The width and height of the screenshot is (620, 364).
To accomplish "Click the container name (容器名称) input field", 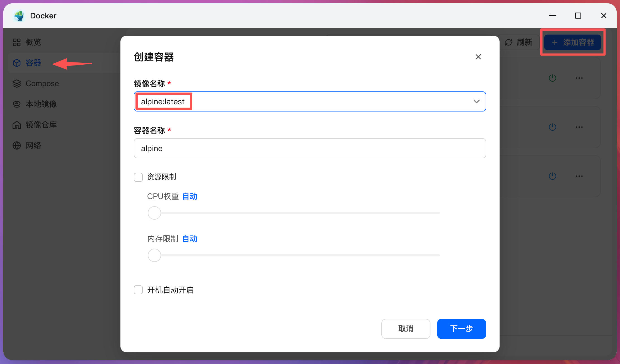I will point(309,148).
